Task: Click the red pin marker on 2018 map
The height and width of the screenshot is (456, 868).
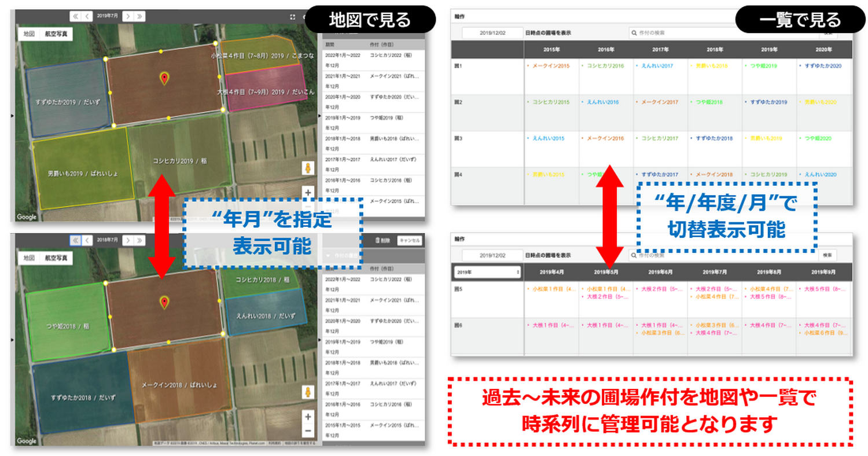Action: (164, 302)
